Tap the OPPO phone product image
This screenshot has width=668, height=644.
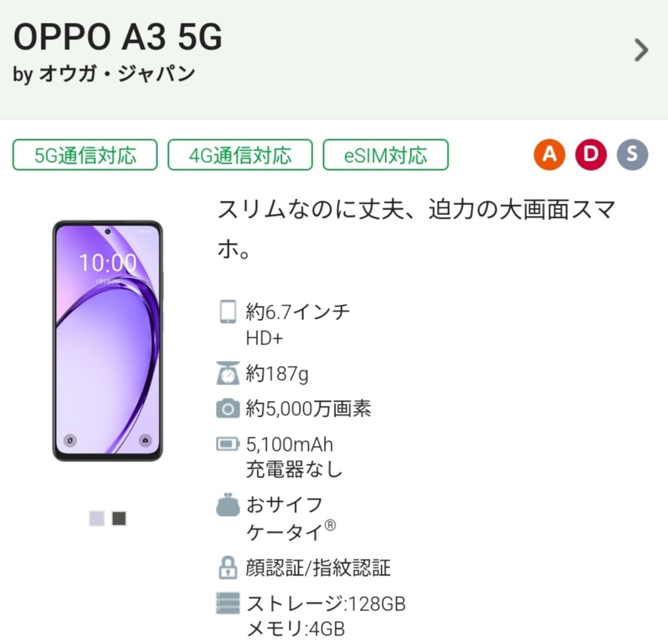pos(108,341)
